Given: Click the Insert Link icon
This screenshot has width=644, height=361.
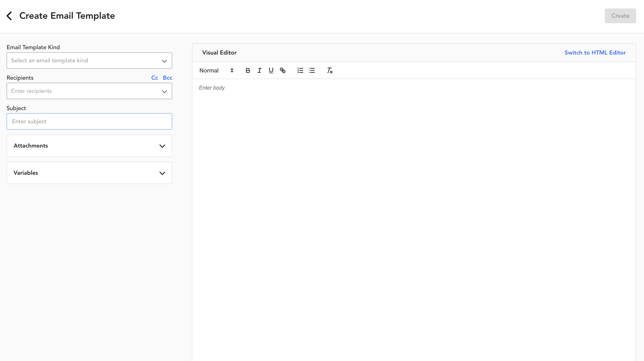Looking at the screenshot, I should point(283,70).
